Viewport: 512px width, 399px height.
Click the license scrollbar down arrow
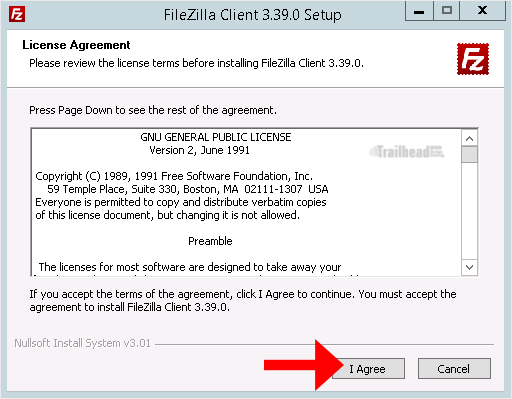[x=469, y=267]
